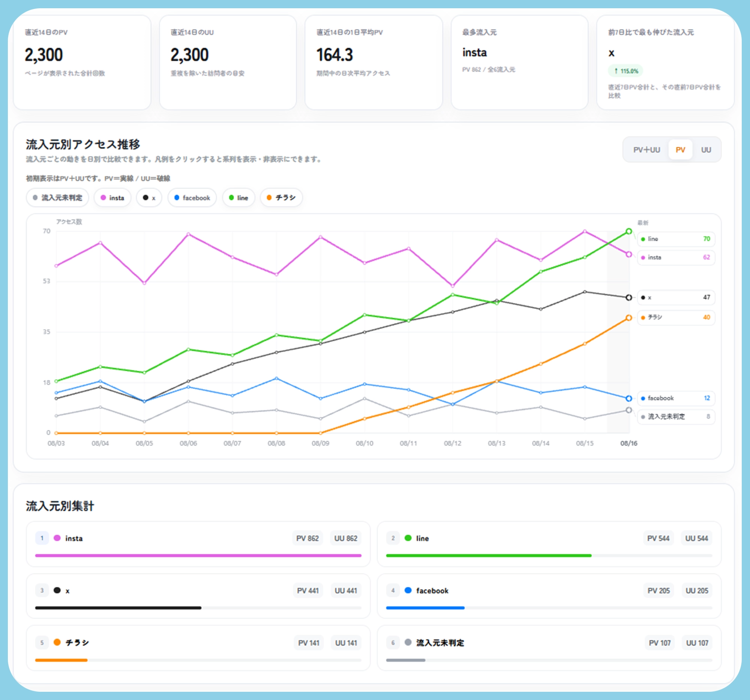Click the orange チラシ endpoint at 08/16
Image resolution: width=750 pixels, height=700 pixels.
pos(628,318)
